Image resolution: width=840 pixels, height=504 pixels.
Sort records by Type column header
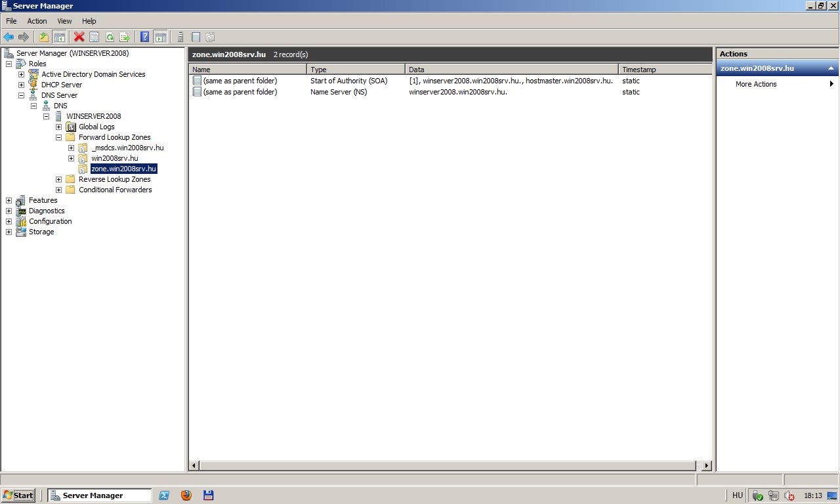tap(356, 70)
